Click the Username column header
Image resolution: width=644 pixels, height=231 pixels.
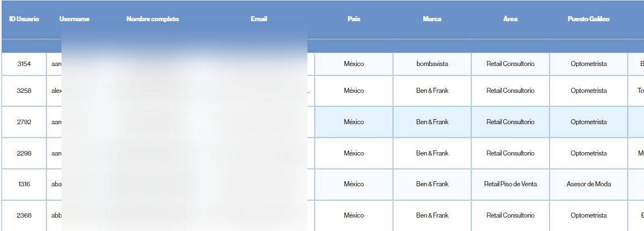74,20
